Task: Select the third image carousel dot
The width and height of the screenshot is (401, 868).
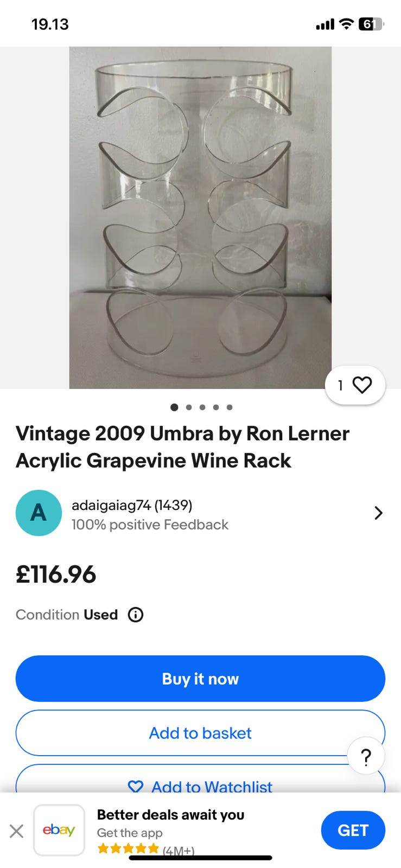Action: tap(202, 407)
